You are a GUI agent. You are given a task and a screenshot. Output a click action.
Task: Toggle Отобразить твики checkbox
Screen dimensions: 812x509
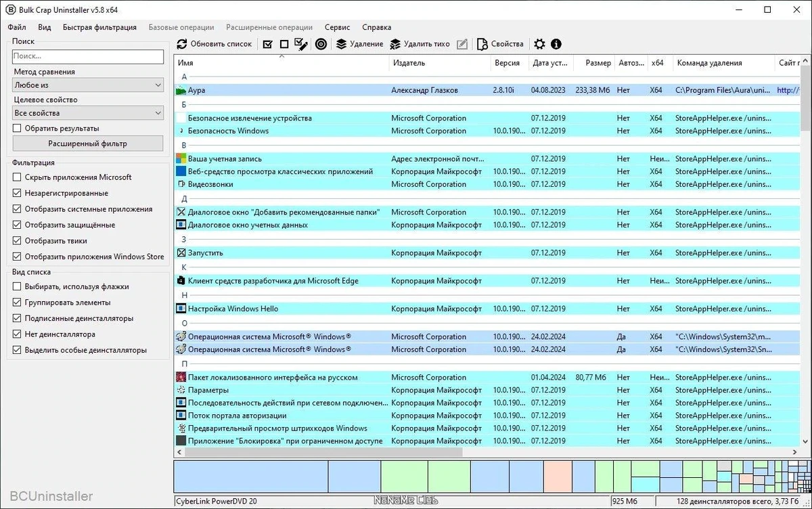(17, 241)
